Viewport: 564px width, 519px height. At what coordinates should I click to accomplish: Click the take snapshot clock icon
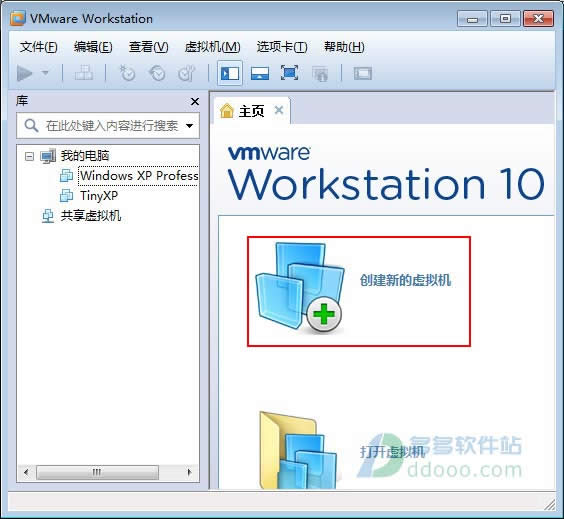pyautogui.click(x=127, y=73)
